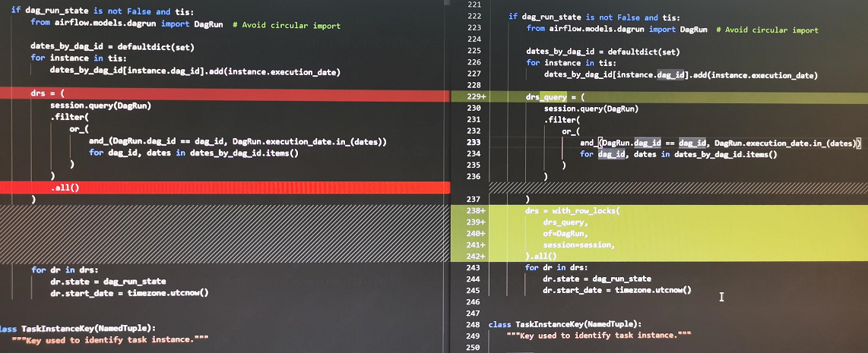The width and height of the screenshot is (868, 353).
Task: Select line number 231 in the gutter
Action: pos(474,119)
